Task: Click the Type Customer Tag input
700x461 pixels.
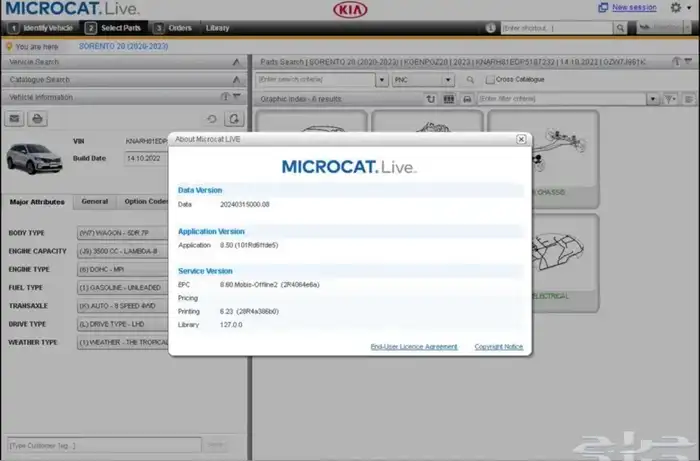Action: (x=104, y=445)
